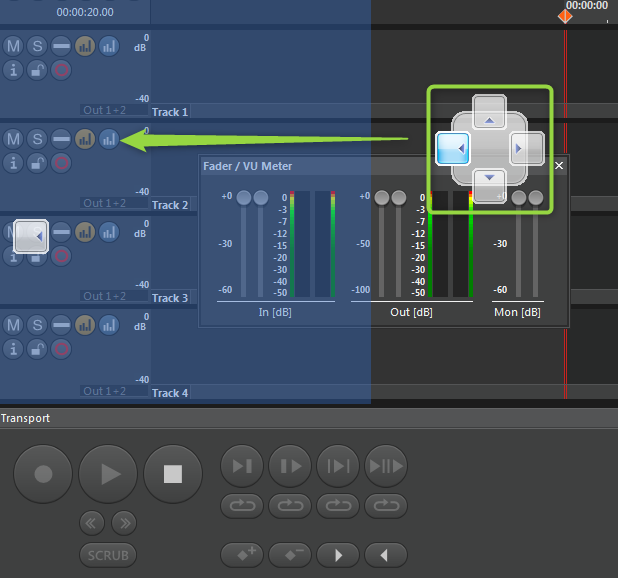Open Track 1 output selector Out 1+2
The image size is (618, 578).
click(105, 110)
